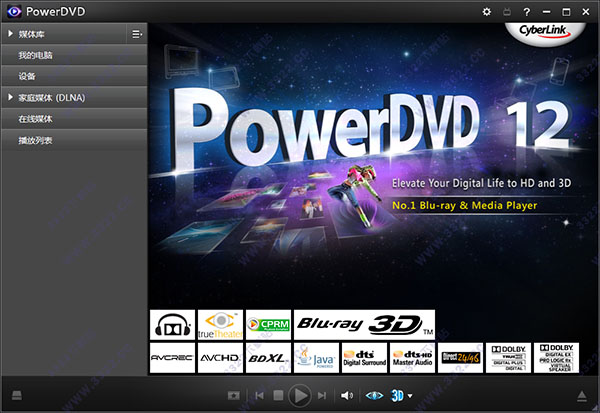Click the disc drive icon at bottom left
Screen dimensions: 600x413
16,395
